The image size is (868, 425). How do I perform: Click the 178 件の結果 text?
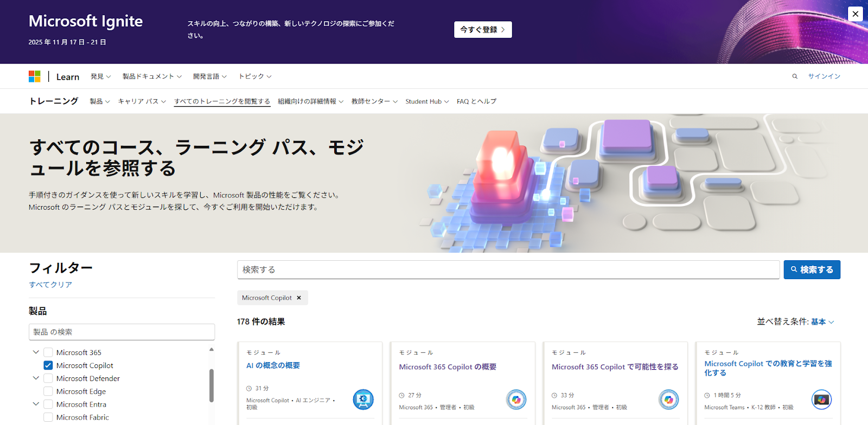coord(261,321)
